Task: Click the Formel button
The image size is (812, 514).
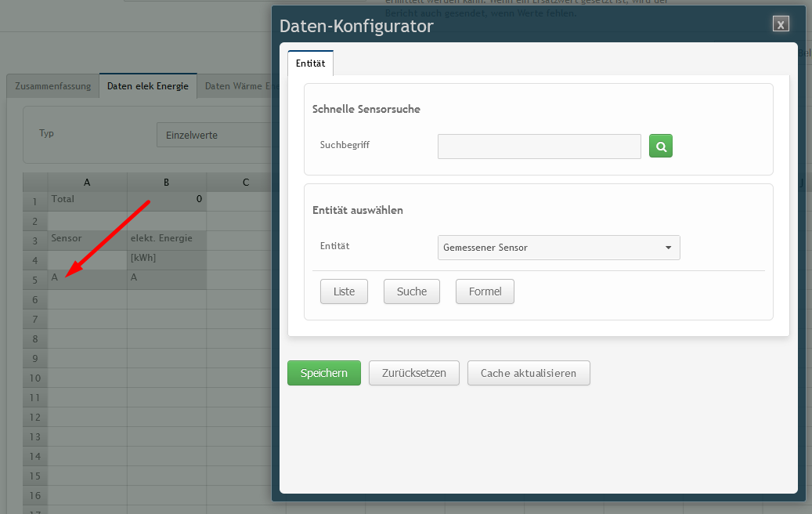Action: (485, 291)
